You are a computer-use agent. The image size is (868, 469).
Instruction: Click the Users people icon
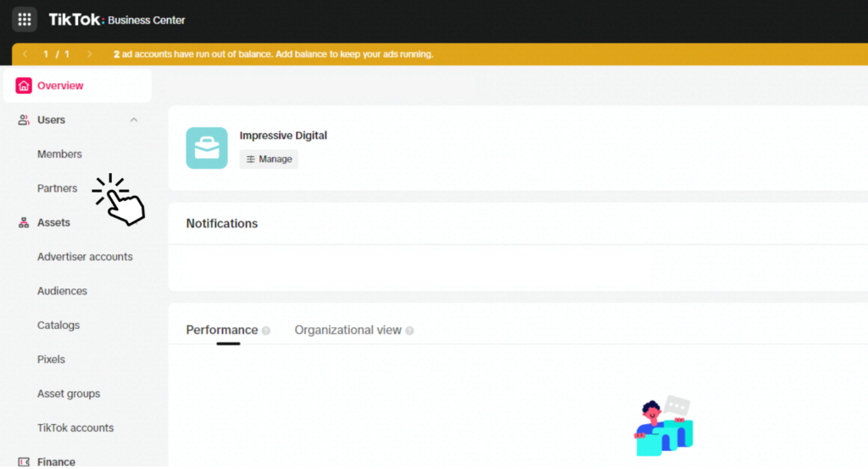point(24,120)
